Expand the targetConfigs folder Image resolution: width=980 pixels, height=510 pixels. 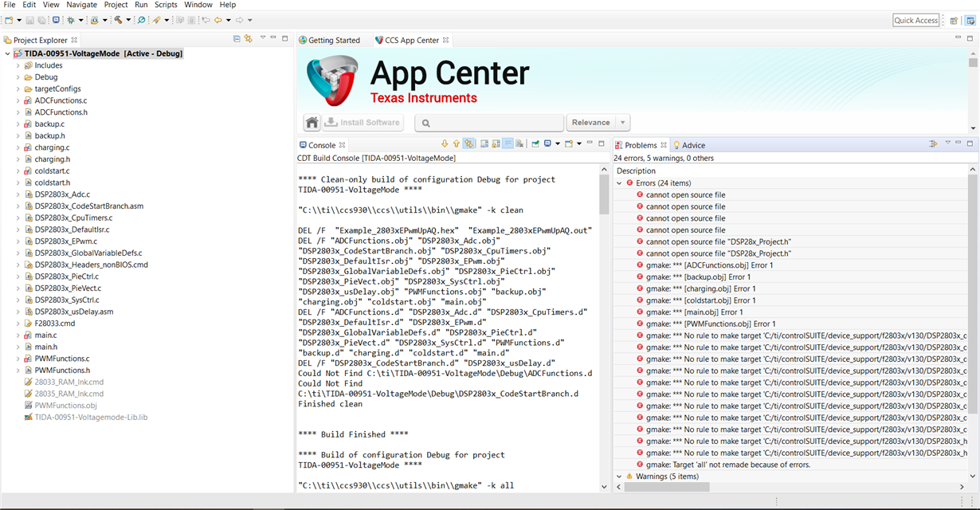coord(18,88)
